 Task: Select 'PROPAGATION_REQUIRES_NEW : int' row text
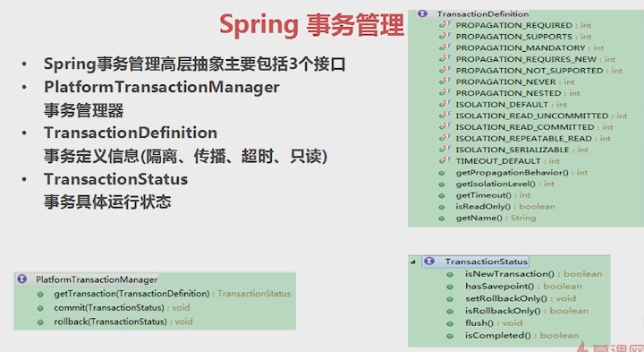pyautogui.click(x=536, y=59)
